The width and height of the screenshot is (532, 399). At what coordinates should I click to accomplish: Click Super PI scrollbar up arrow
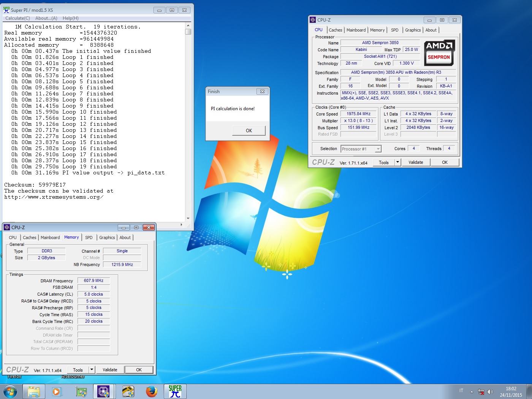[188, 25]
